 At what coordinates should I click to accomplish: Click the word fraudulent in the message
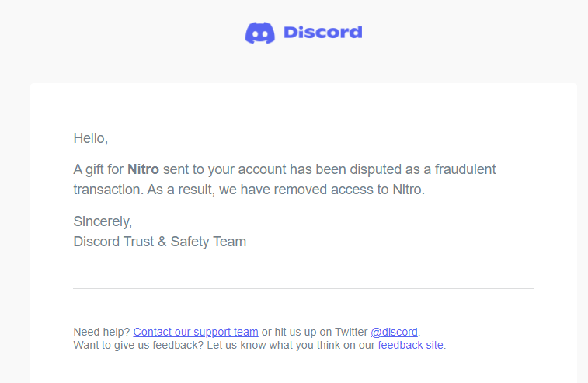coord(465,169)
